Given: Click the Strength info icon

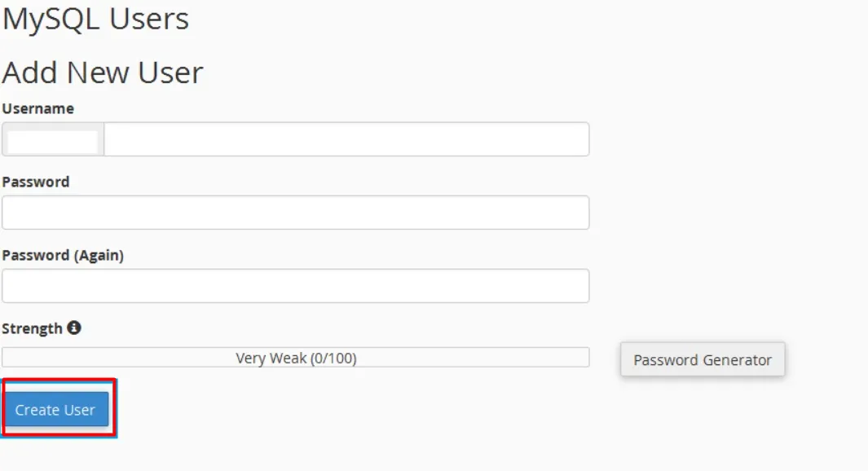Looking at the screenshot, I should click(x=74, y=328).
